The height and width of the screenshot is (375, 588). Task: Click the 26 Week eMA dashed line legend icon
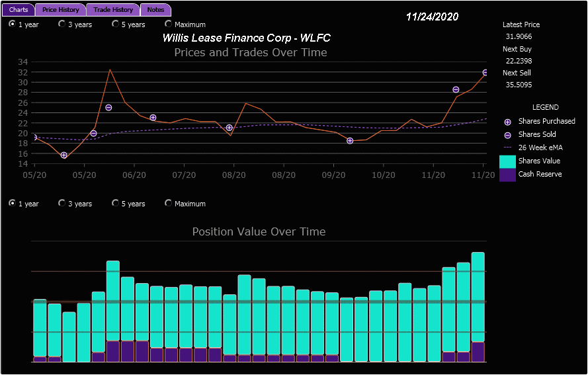507,147
